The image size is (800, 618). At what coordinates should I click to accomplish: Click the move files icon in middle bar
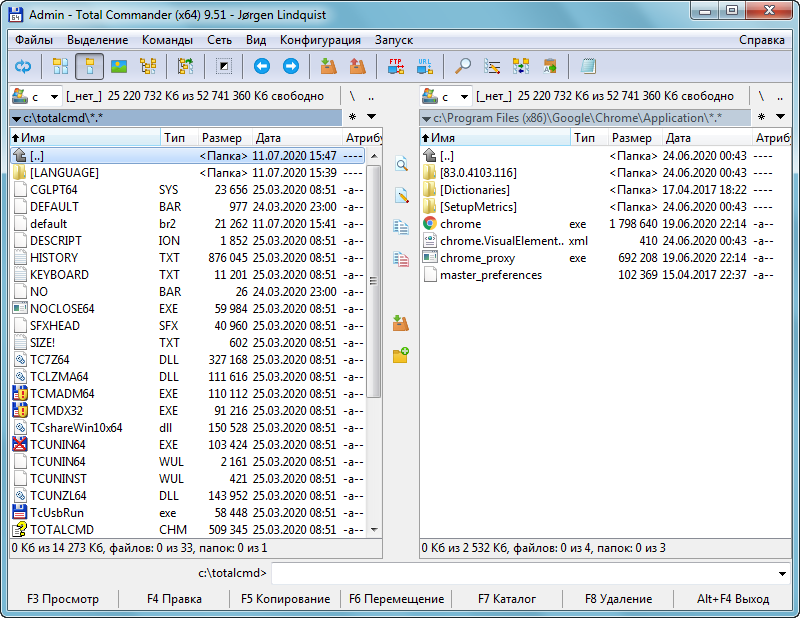coord(401,259)
